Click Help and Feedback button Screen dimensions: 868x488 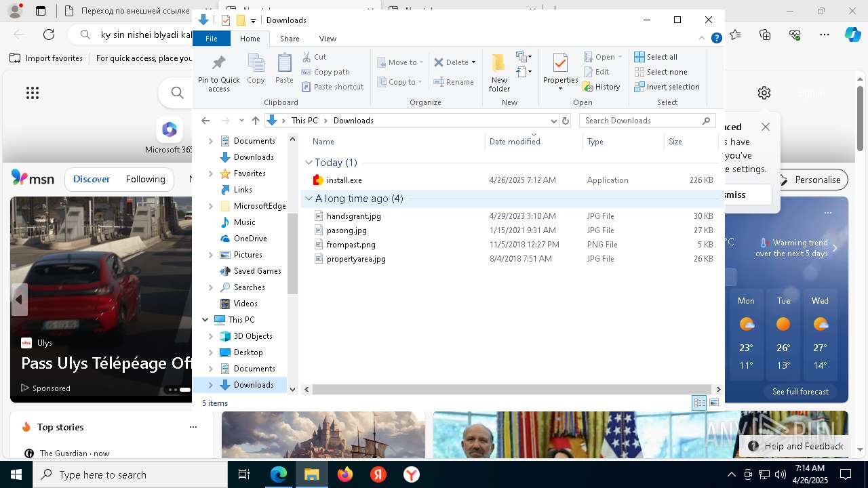coord(795,446)
